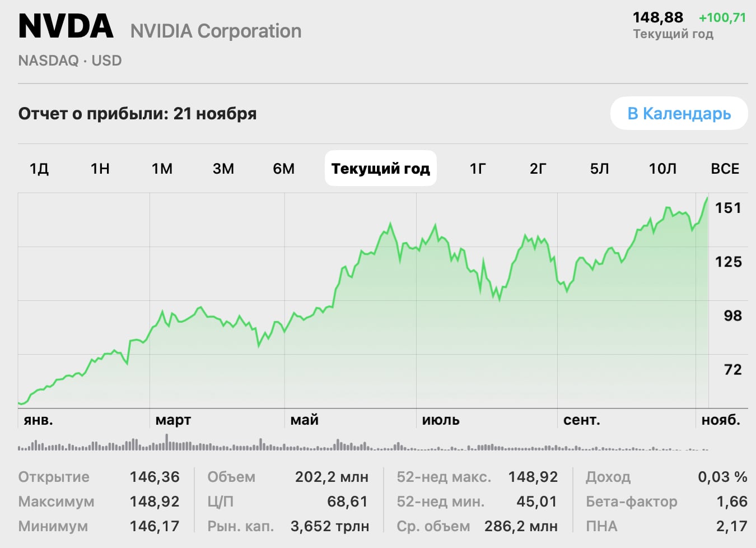Image resolution: width=756 pixels, height=548 pixels.
Task: Click the Ср. объем label
Action: (x=433, y=526)
